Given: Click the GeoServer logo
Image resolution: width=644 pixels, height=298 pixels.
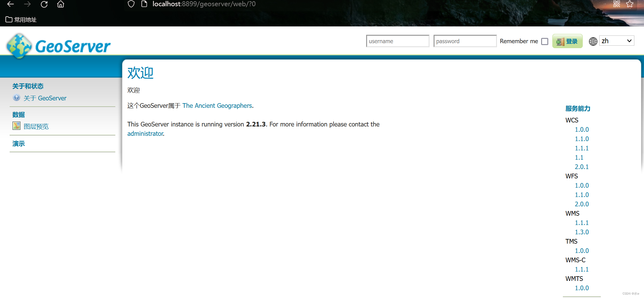Looking at the screenshot, I should (58, 46).
